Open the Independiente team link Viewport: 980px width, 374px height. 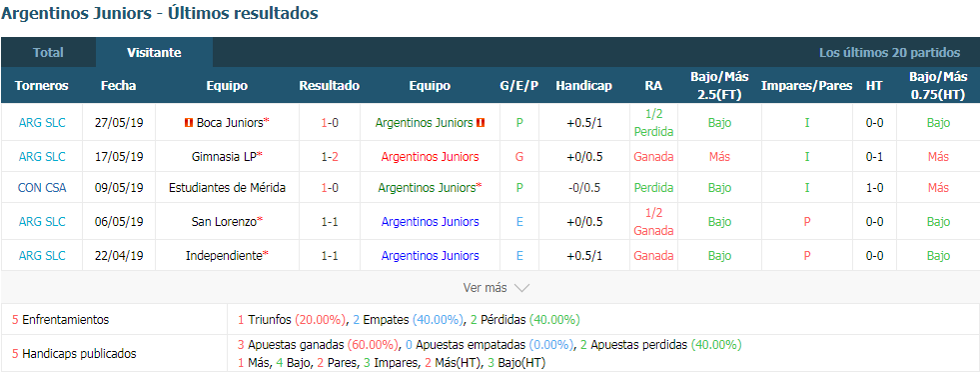225,256
